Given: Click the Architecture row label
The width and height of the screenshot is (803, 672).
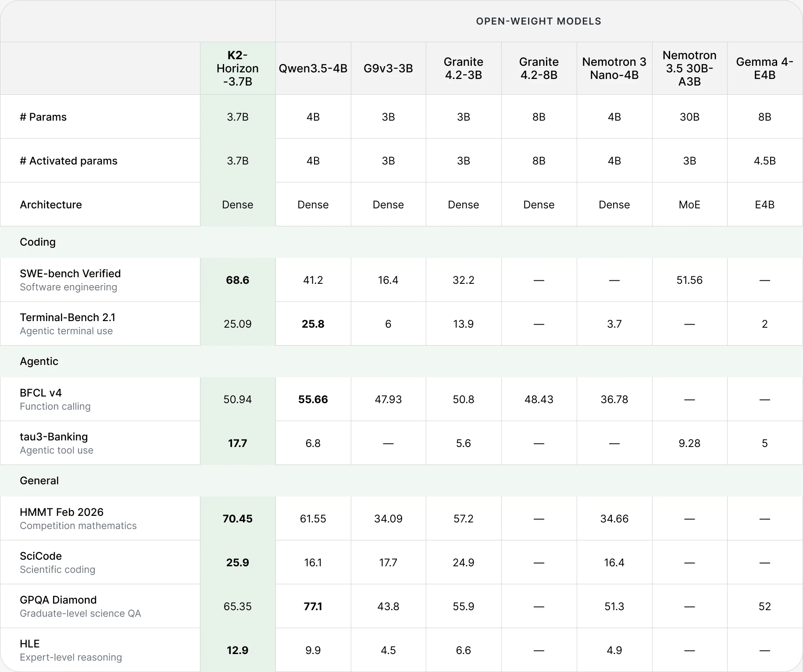Looking at the screenshot, I should (x=51, y=205).
